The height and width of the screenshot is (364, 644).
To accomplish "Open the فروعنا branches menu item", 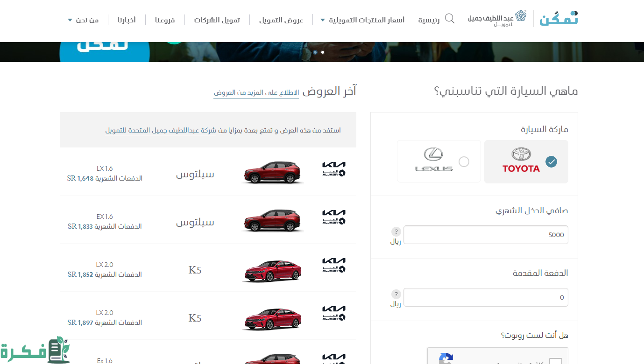I will [165, 20].
